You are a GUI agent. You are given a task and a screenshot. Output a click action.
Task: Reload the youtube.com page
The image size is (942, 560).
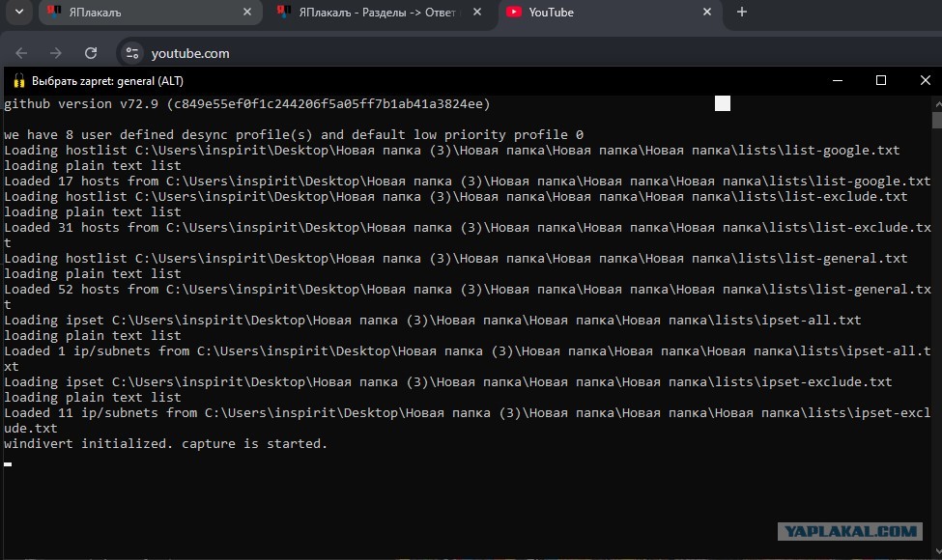tap(91, 53)
